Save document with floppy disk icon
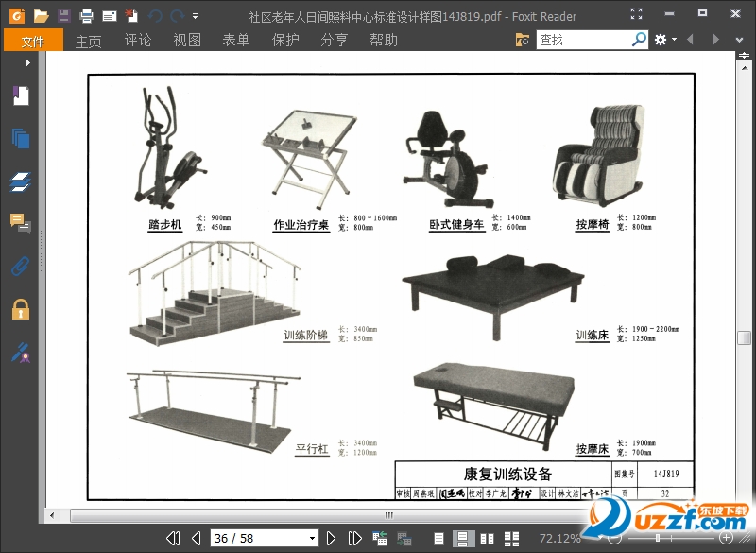This screenshot has height=553, width=756. (63, 16)
